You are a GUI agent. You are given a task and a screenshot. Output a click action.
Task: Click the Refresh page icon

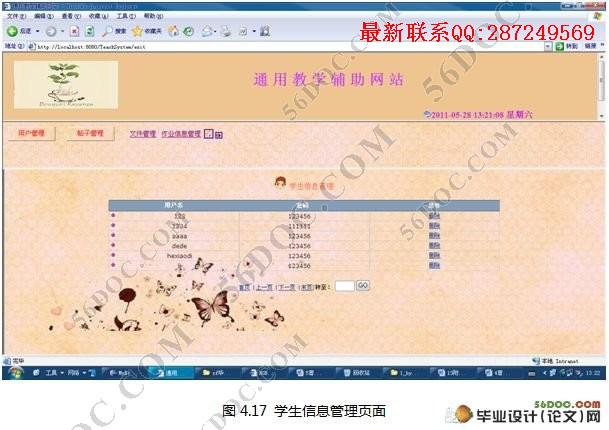pos(90,31)
